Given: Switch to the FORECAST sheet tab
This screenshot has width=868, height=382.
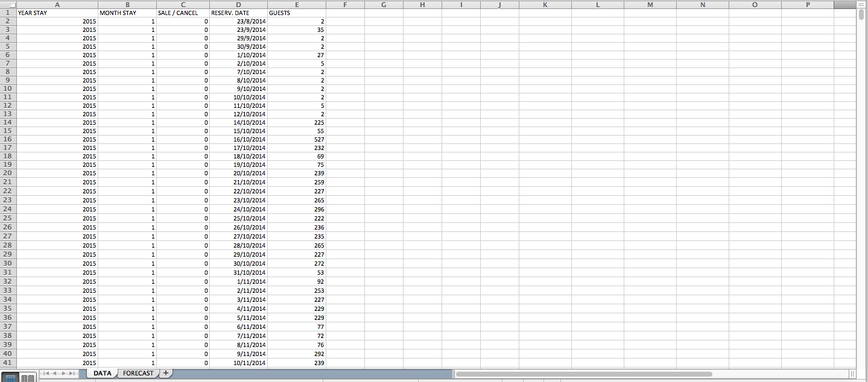Looking at the screenshot, I should 138,373.
